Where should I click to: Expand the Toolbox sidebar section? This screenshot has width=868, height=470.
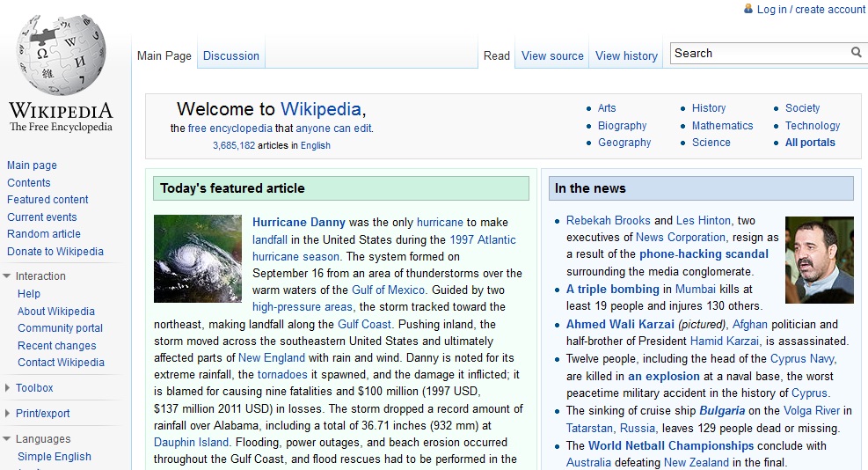(x=7, y=388)
